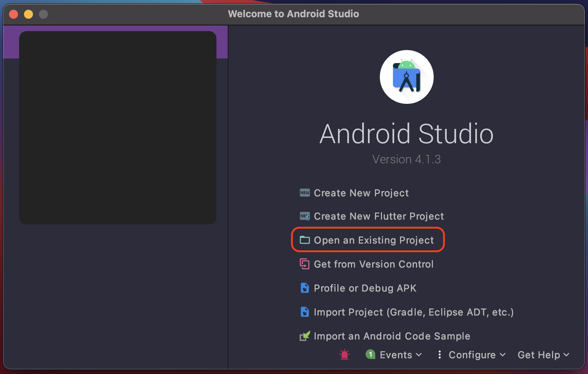Click the Create New Project icon
588x374 pixels.
pyautogui.click(x=304, y=193)
